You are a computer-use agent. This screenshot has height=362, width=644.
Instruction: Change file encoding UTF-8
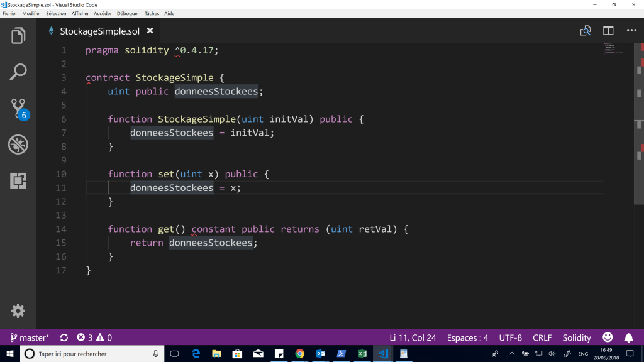pos(511,337)
